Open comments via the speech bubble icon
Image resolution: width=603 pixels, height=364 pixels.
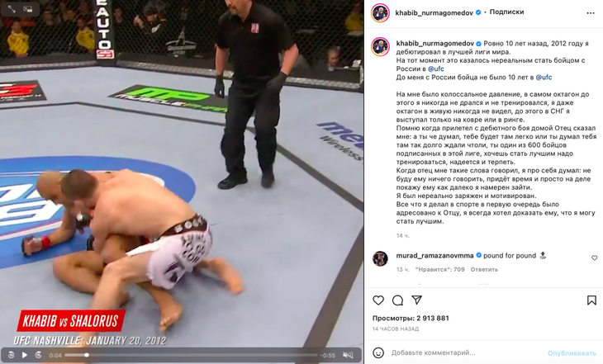point(397,300)
